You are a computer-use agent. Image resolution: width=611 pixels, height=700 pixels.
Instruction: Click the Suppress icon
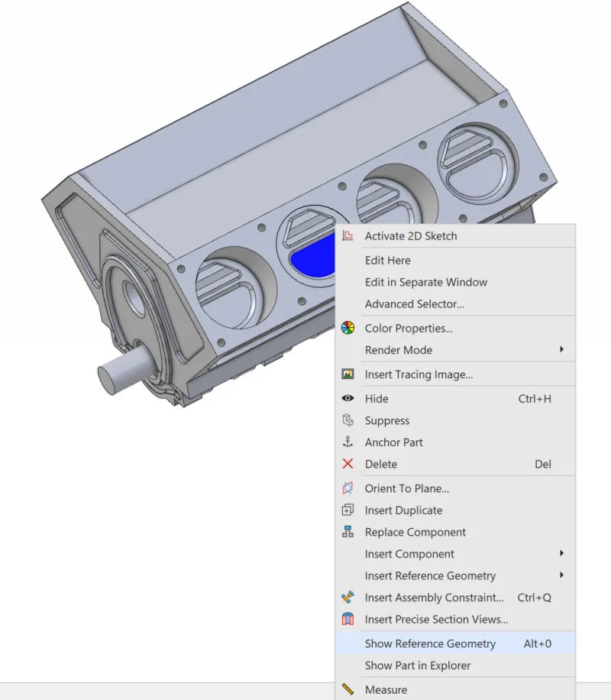[348, 420]
